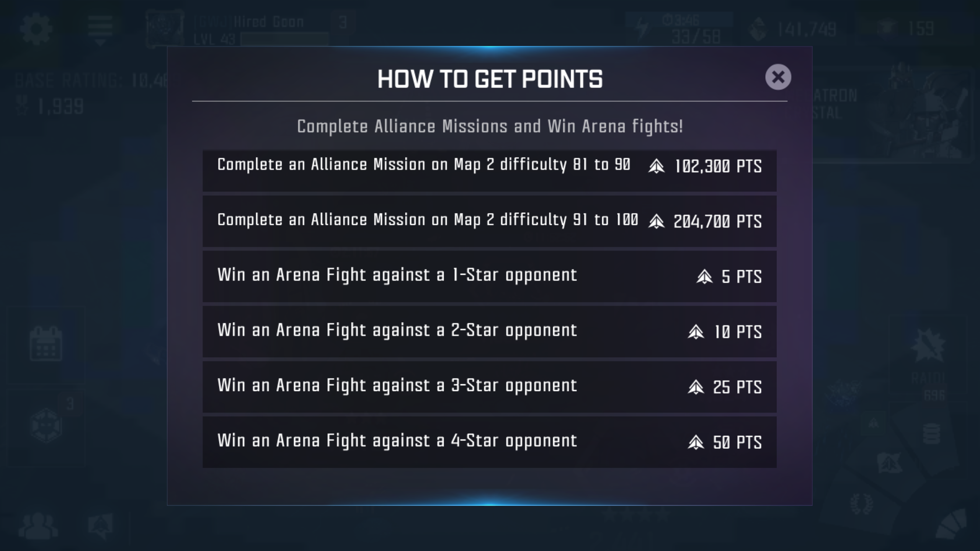Open the alliance members icon
This screenshot has width=980, height=551.
point(38,525)
